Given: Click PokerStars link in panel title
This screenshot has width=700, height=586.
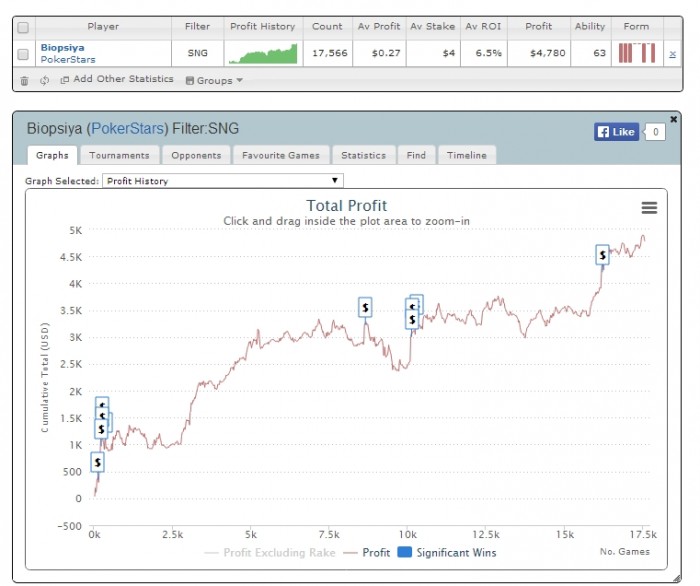Looking at the screenshot, I should point(128,129).
